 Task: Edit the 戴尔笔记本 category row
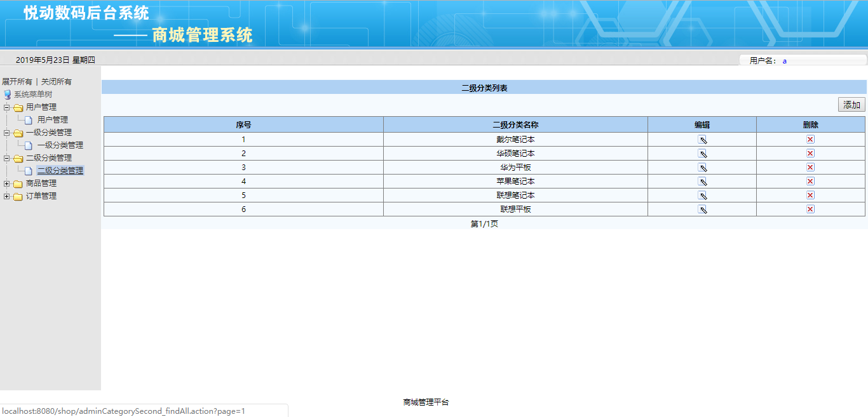702,140
